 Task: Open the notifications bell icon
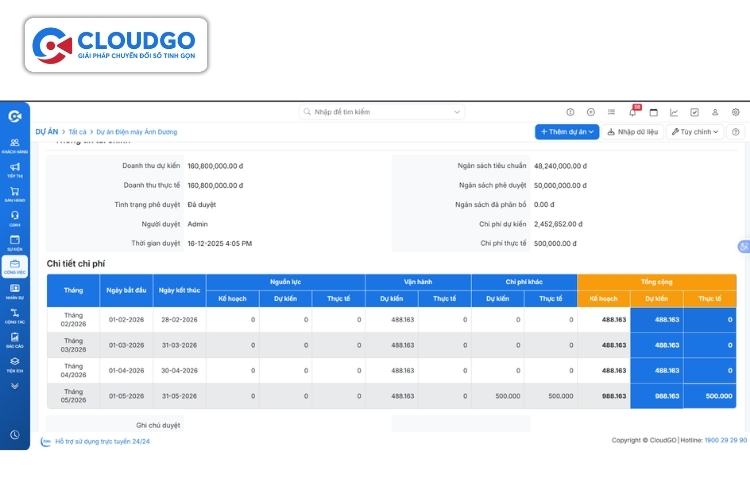coord(632,112)
